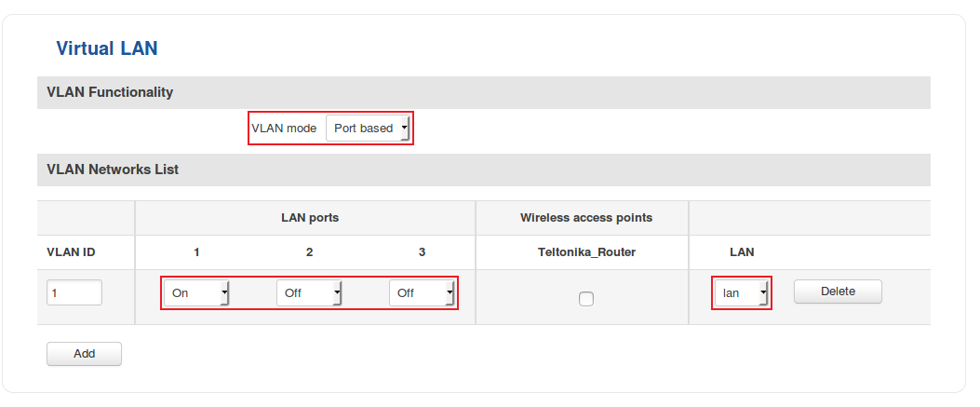Click the VLAN mode field label

point(284,129)
